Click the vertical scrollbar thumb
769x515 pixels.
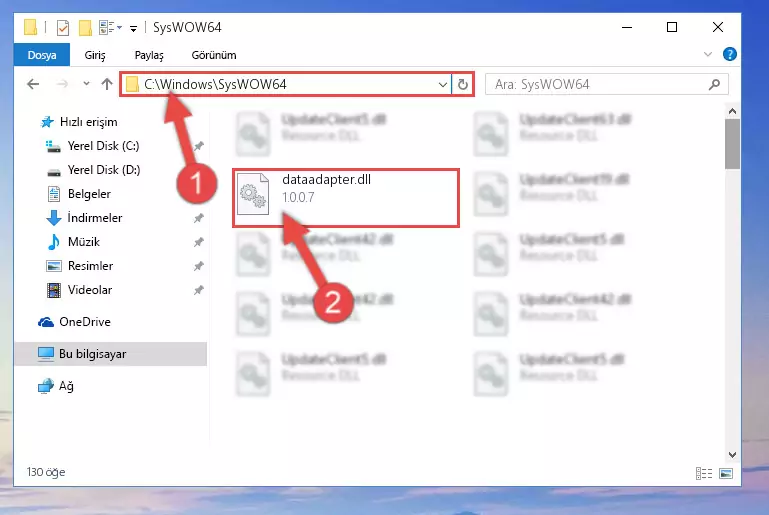pyautogui.click(x=732, y=144)
